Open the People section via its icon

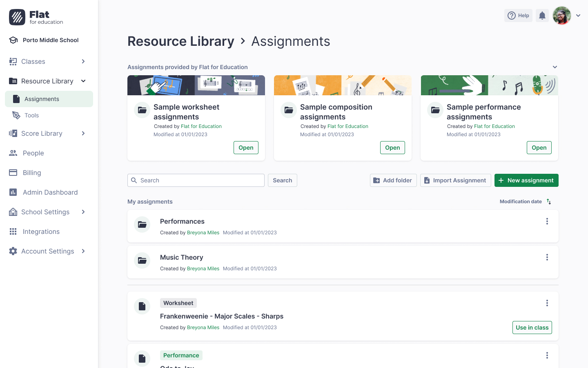tap(13, 153)
